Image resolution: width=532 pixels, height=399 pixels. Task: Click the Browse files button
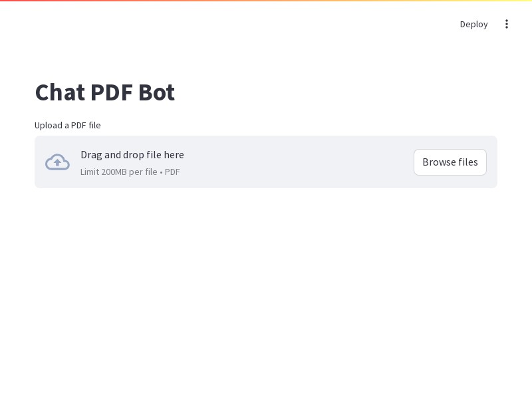[x=450, y=162]
